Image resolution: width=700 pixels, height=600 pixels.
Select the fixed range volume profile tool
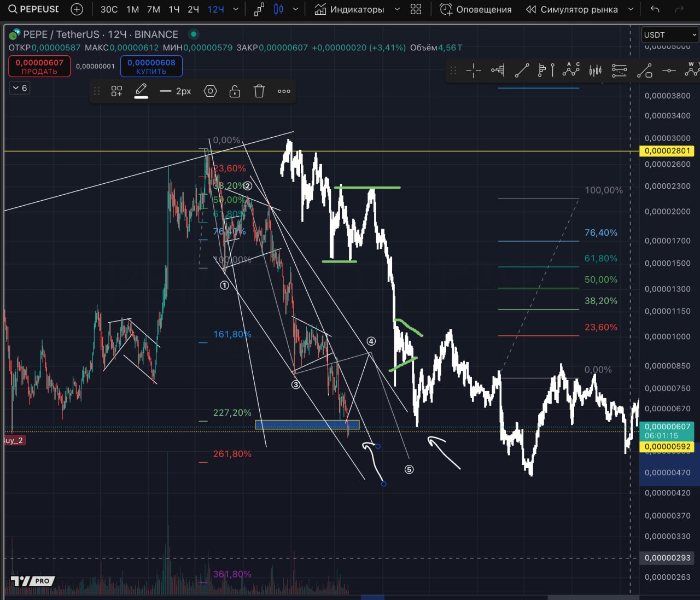click(546, 70)
